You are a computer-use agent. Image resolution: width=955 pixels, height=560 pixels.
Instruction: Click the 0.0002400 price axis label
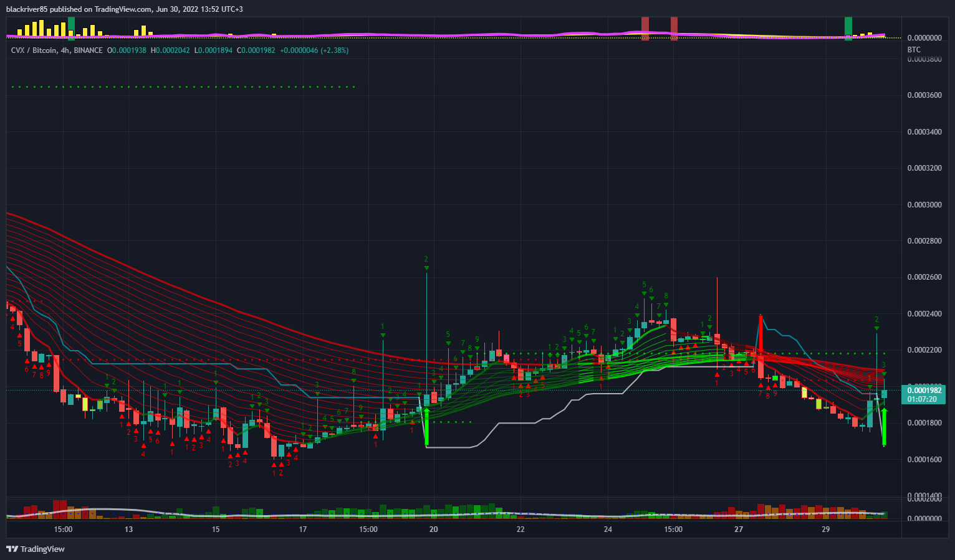click(924, 314)
